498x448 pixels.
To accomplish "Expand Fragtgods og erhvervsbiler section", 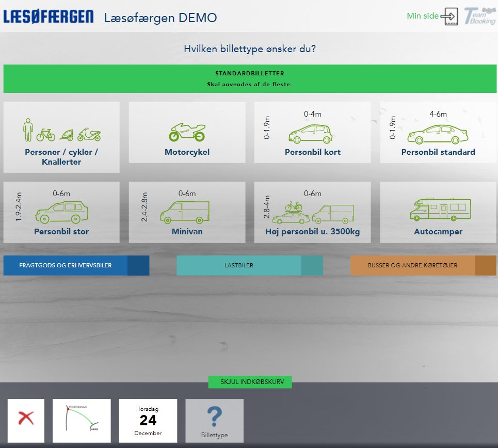I will (x=76, y=265).
